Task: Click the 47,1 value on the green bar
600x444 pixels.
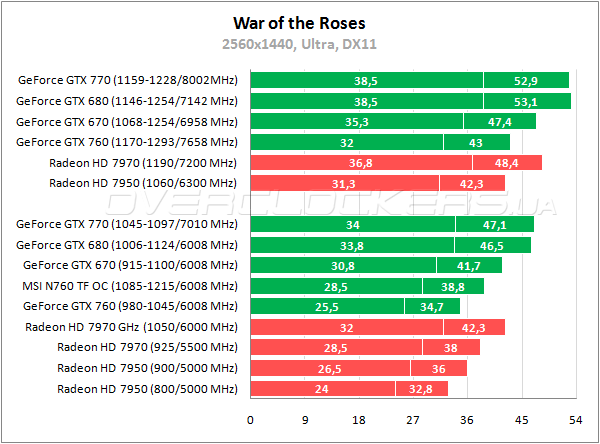Action: coord(494,224)
